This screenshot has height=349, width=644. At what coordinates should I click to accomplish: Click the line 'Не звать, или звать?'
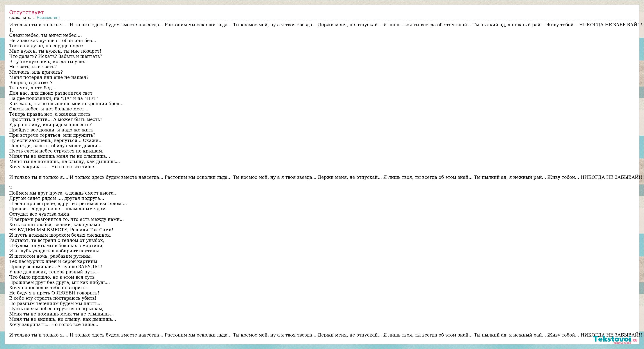tap(33, 67)
